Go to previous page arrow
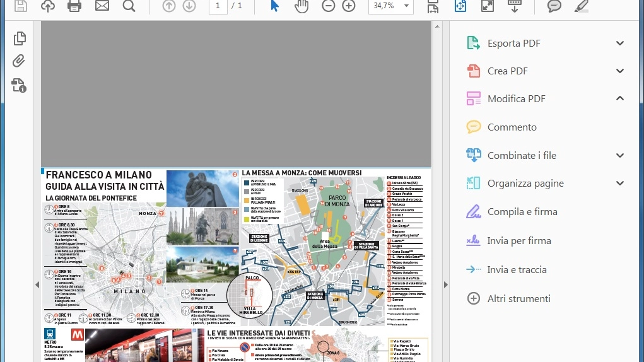 pyautogui.click(x=169, y=6)
